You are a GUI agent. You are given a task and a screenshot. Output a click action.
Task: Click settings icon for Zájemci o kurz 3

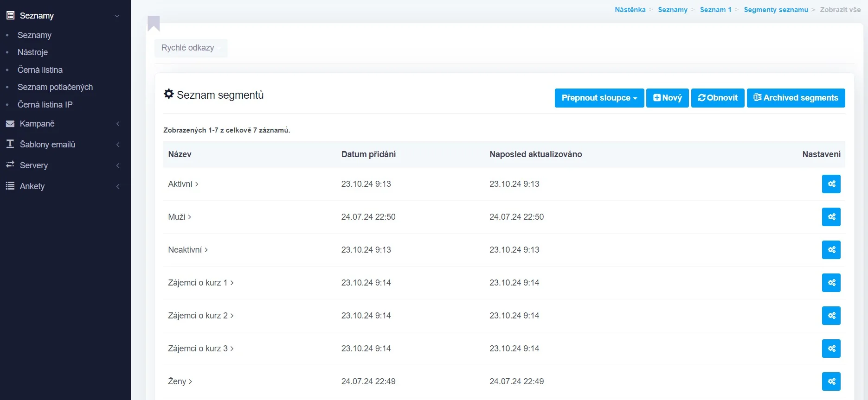[831, 349]
